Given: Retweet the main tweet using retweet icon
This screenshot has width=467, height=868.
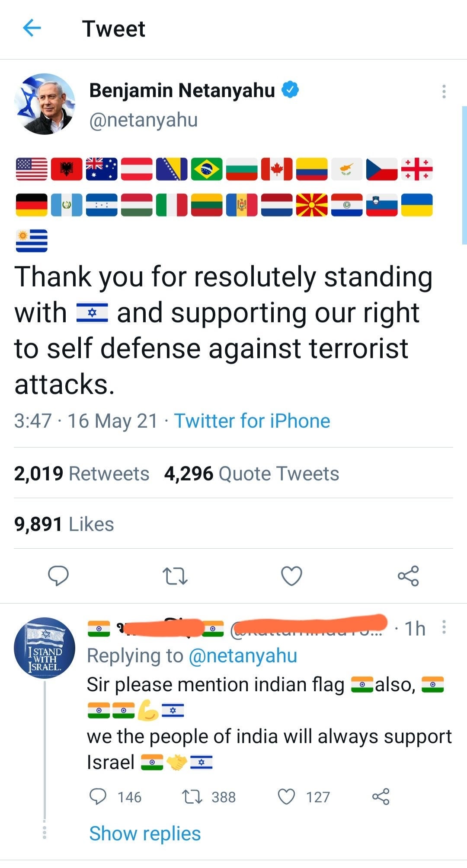Looking at the screenshot, I should [175, 576].
